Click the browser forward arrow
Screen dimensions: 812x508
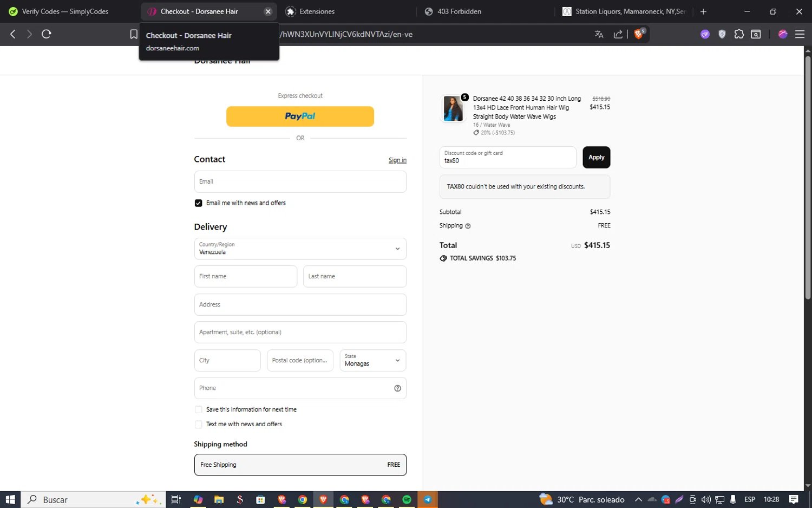pos(29,34)
